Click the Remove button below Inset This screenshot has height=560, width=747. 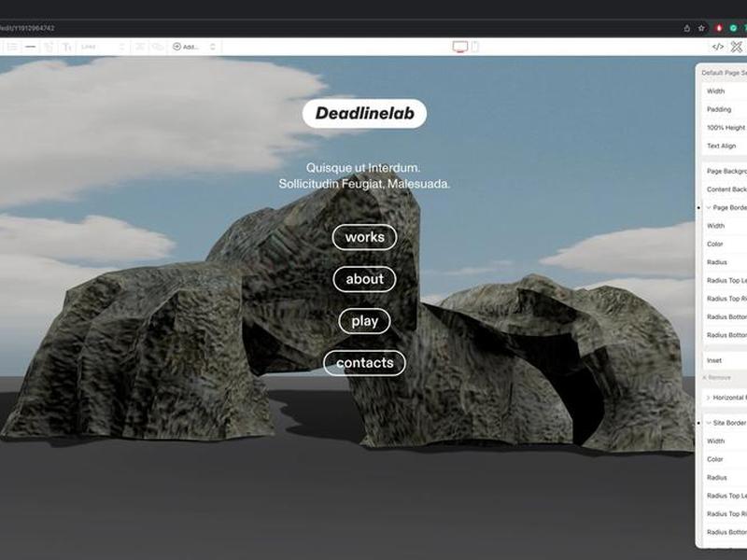(x=716, y=378)
